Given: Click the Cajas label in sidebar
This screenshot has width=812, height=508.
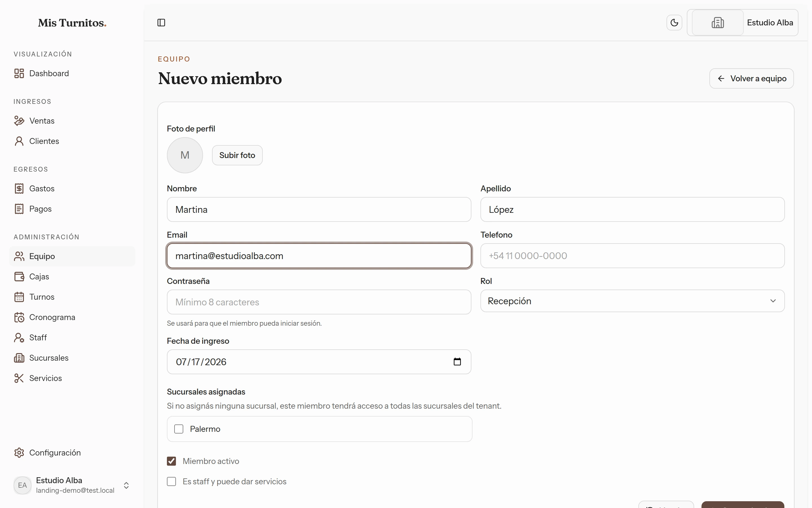Looking at the screenshot, I should (x=39, y=277).
